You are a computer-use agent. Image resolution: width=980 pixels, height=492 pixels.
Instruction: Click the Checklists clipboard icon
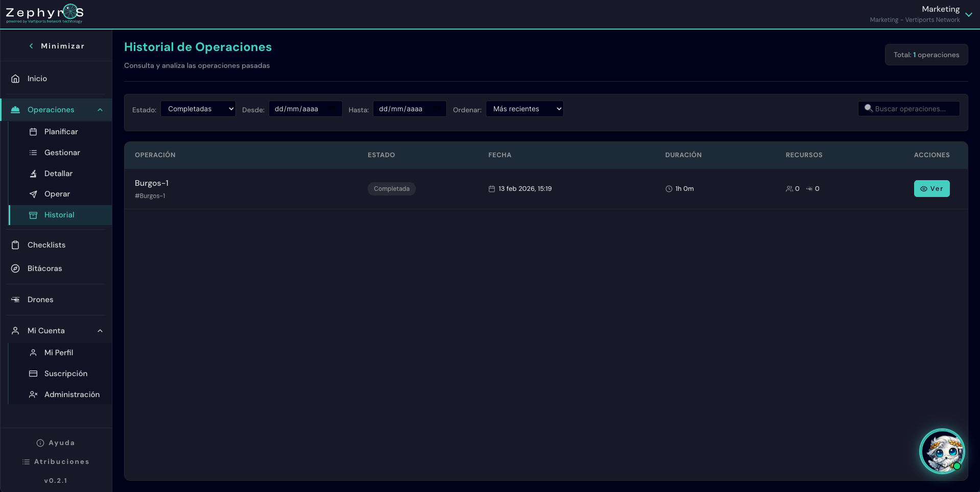[x=15, y=245]
